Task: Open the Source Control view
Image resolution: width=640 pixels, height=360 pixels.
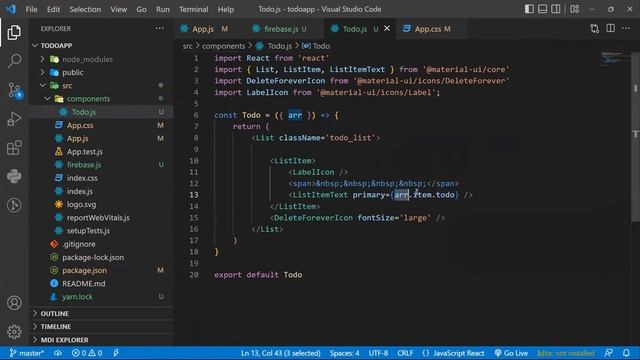Action: pyautogui.click(x=14, y=90)
